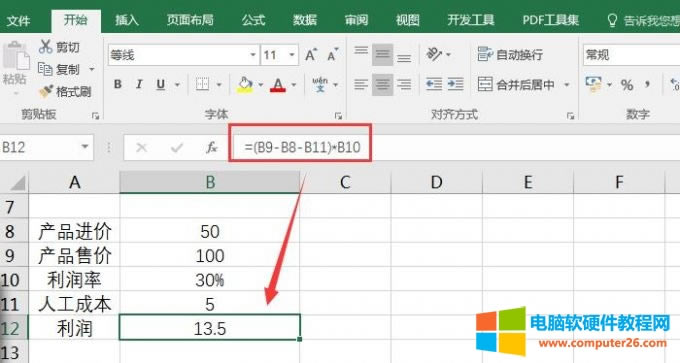
Task: Click the Center horizontally icon
Action: click(382, 84)
